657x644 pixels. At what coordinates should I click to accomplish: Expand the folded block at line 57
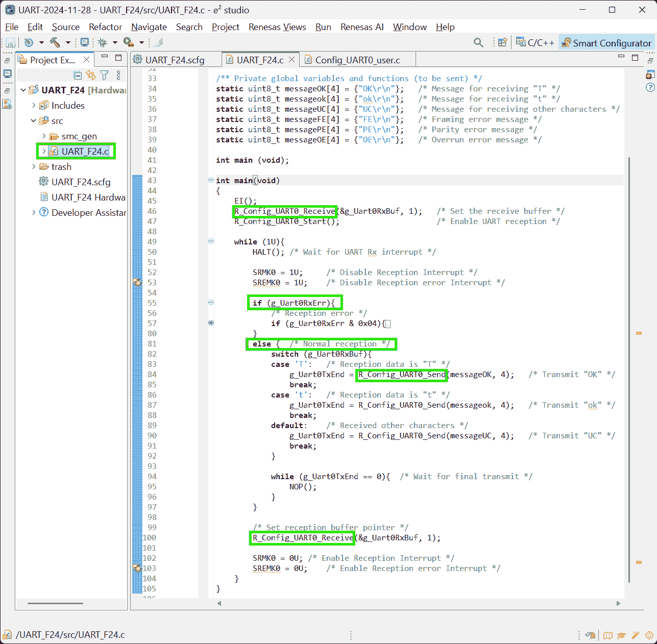[x=211, y=323]
